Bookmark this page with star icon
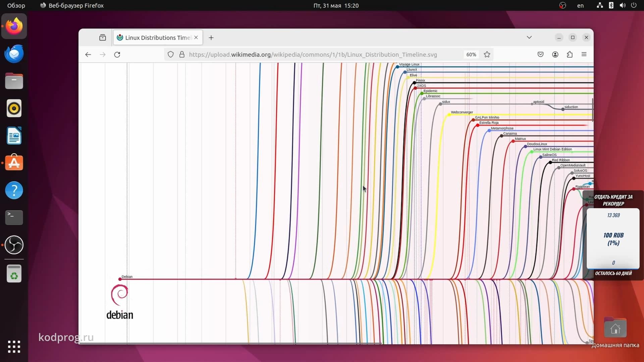Viewport: 644px width, 362px height. pos(487,55)
